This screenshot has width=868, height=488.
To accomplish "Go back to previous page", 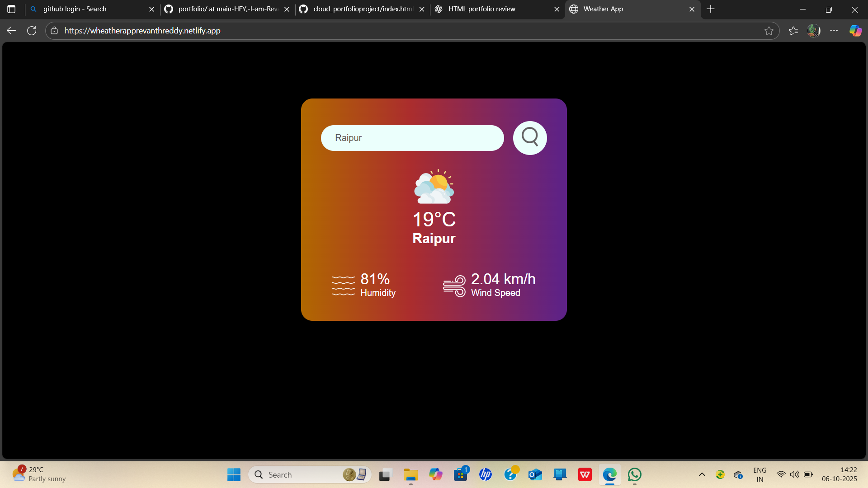I will pyautogui.click(x=11, y=31).
